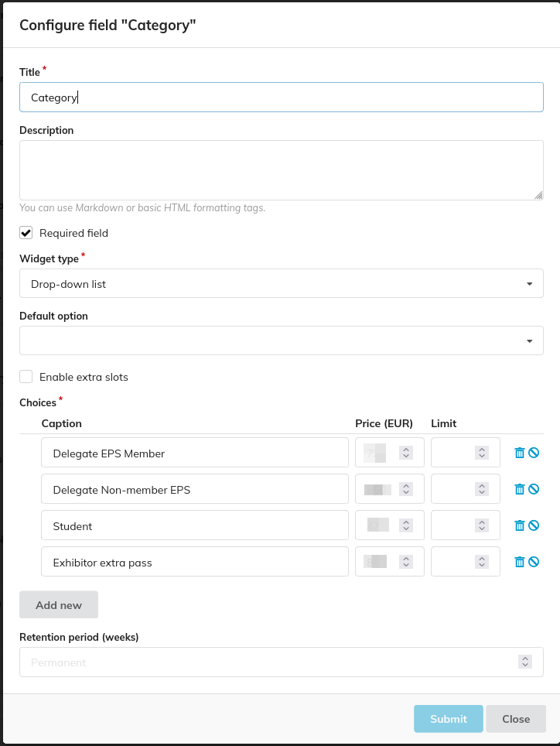Expand the Default option dropdown
560x746 pixels.
click(x=281, y=340)
